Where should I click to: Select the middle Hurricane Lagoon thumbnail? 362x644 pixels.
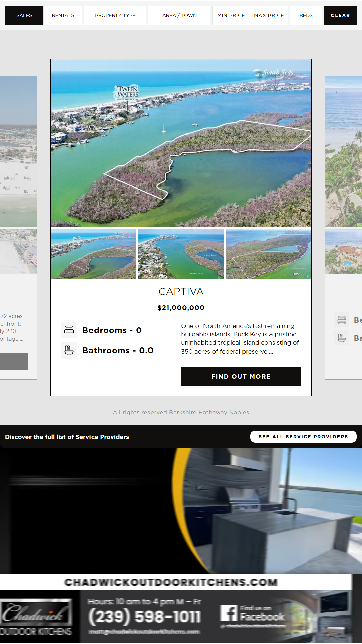181,254
